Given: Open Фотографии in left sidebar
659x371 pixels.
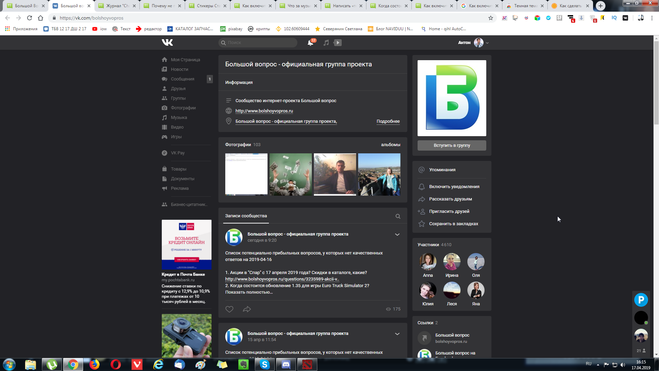Looking at the screenshot, I should coord(183,108).
